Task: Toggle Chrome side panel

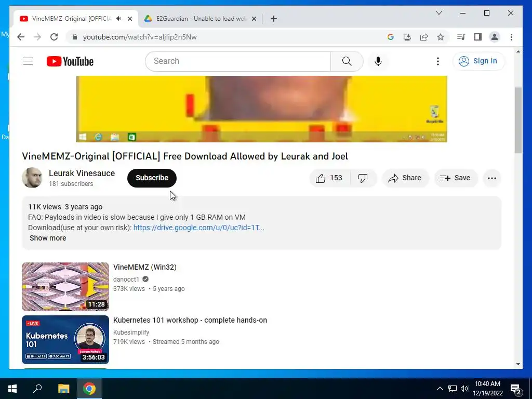Action: 478,37
